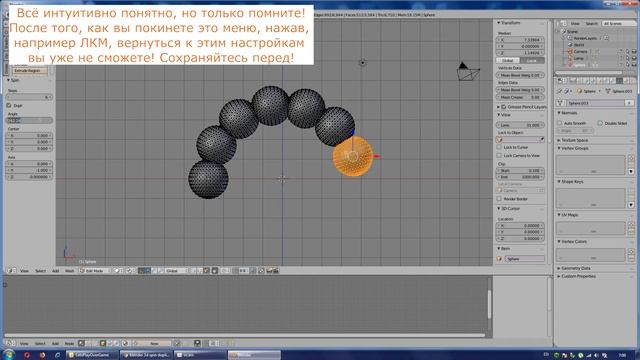This screenshot has height=360, width=640.
Task: Expand the Grease Pencil Layers panel
Action: [498, 107]
